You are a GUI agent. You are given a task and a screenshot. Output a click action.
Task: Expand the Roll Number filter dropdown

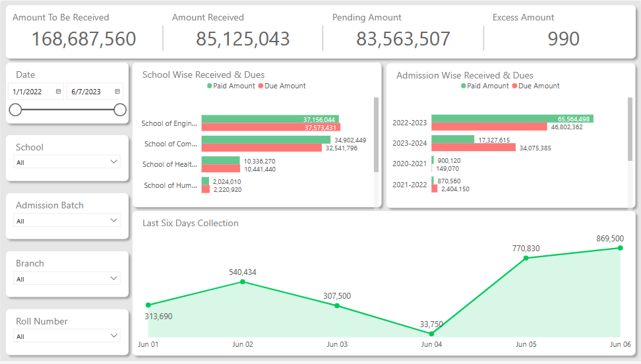point(113,336)
